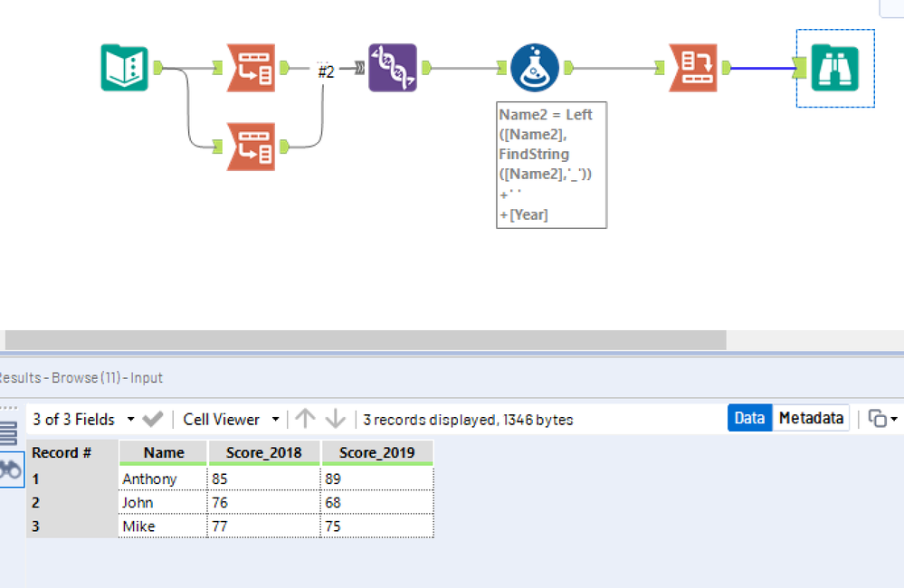Click the up arrow previous record icon
Image resolution: width=904 pixels, height=588 pixels.
click(x=305, y=419)
